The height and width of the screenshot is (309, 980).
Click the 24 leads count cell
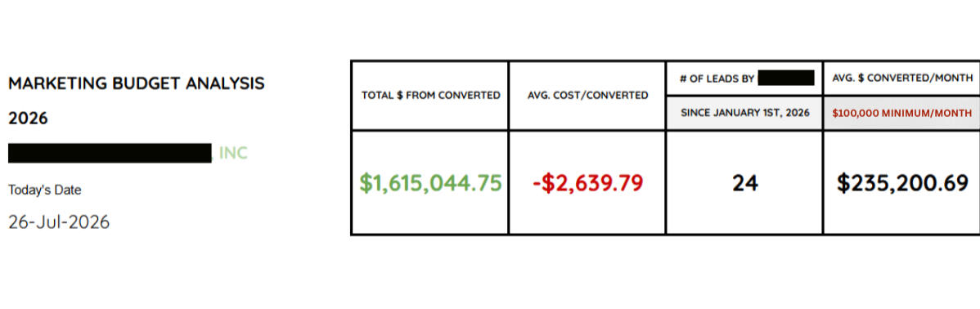pyautogui.click(x=745, y=183)
